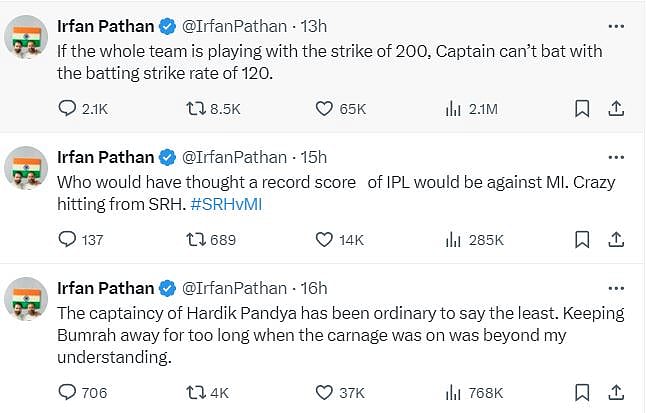The image size is (646, 413).
Task: Retweet the Hardik Pandya captaincy tweet
Action: click(196, 392)
